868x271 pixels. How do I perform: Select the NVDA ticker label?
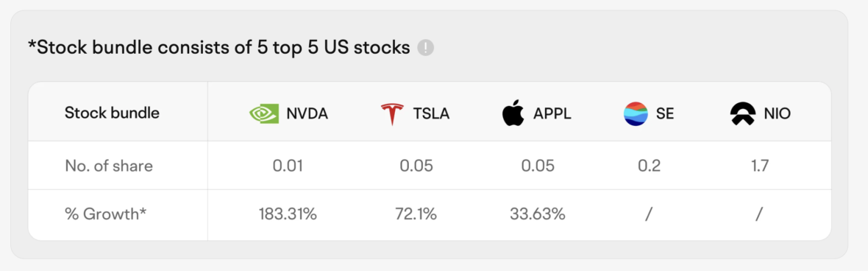(x=307, y=114)
